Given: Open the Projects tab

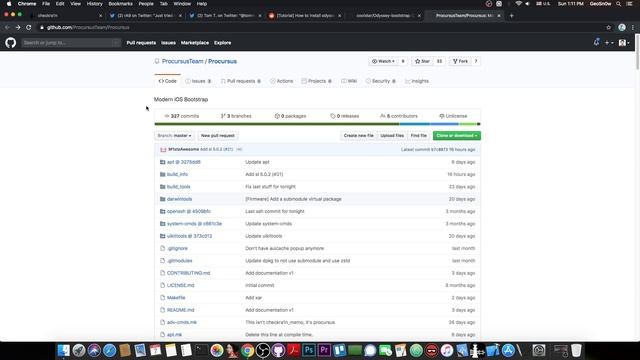Looking at the screenshot, I should pos(316,81).
